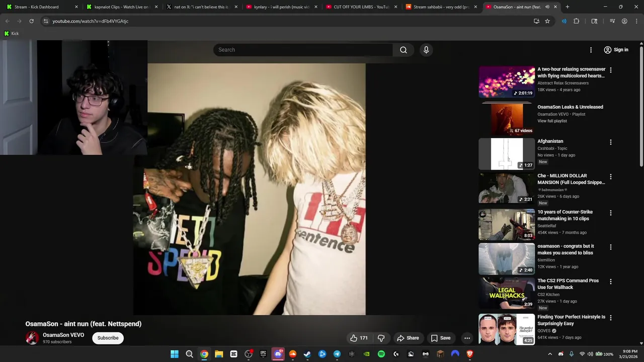Open Discord from the taskbar
This screenshot has width=644, height=362.
click(x=278, y=354)
